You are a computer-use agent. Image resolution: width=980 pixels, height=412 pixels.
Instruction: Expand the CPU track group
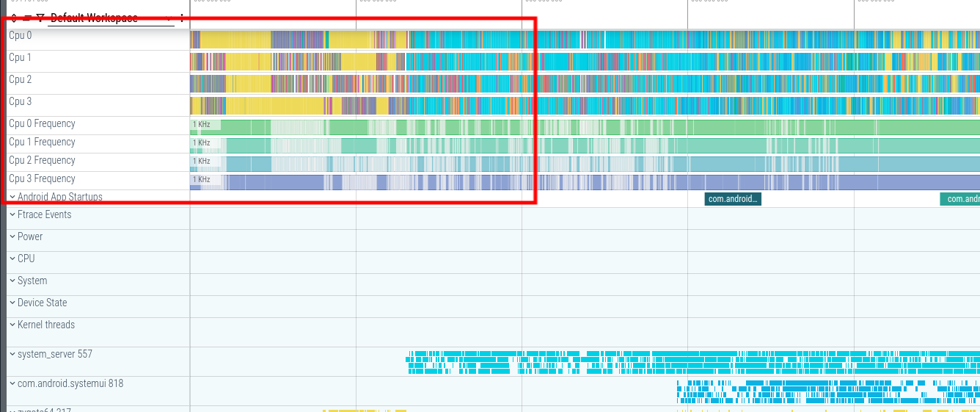(12, 259)
